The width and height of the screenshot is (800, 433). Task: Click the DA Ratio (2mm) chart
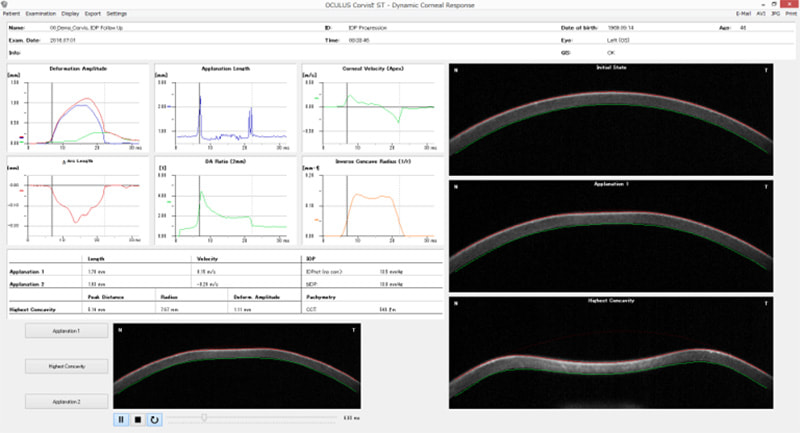226,201
